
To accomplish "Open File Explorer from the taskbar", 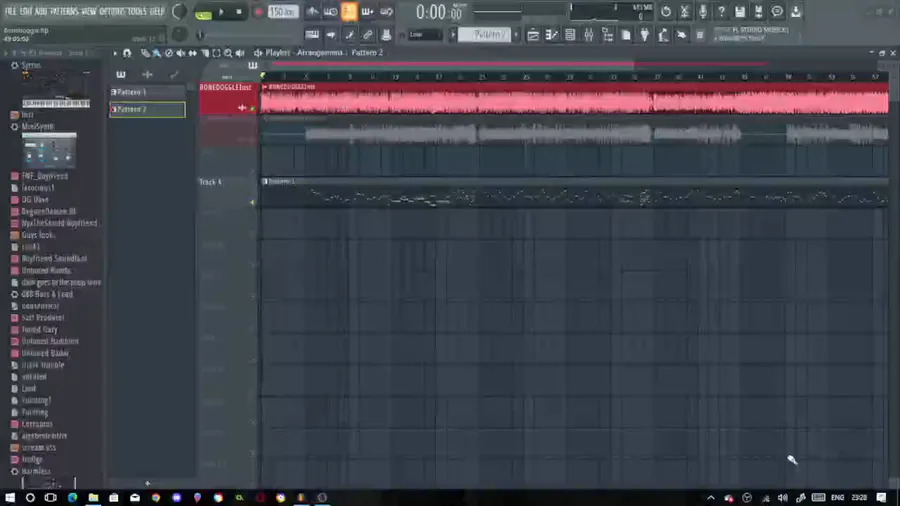I will (93, 497).
